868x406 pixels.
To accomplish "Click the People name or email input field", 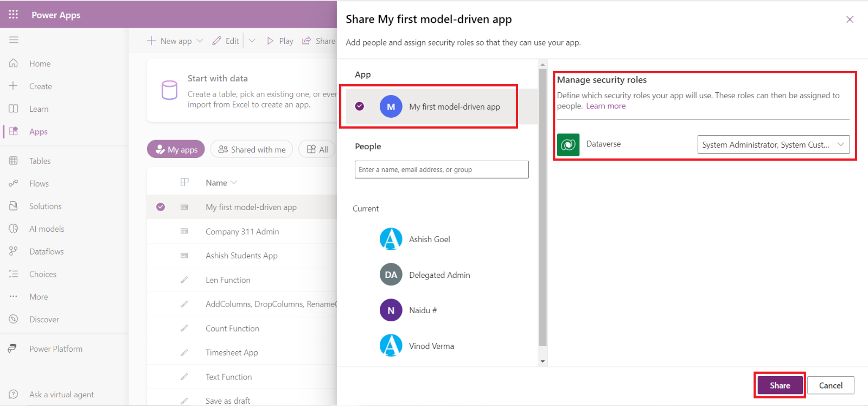I will (x=441, y=169).
